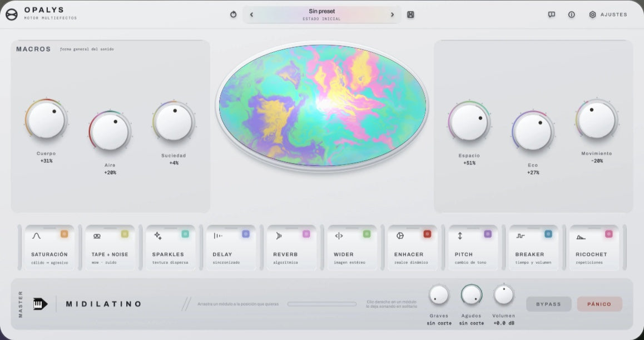Toggle the Reverb module pink switch
Viewport: 644px width, 340px height.
[306, 234]
